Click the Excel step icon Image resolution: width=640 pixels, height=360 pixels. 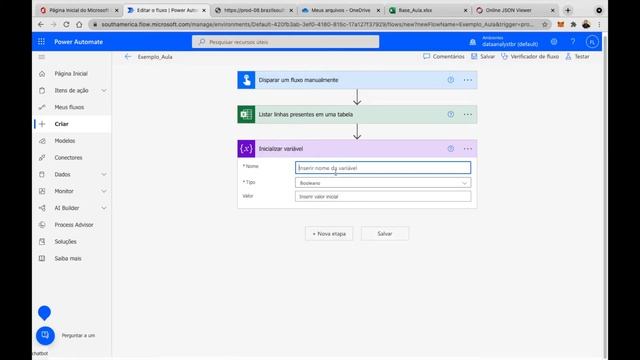(x=246, y=114)
